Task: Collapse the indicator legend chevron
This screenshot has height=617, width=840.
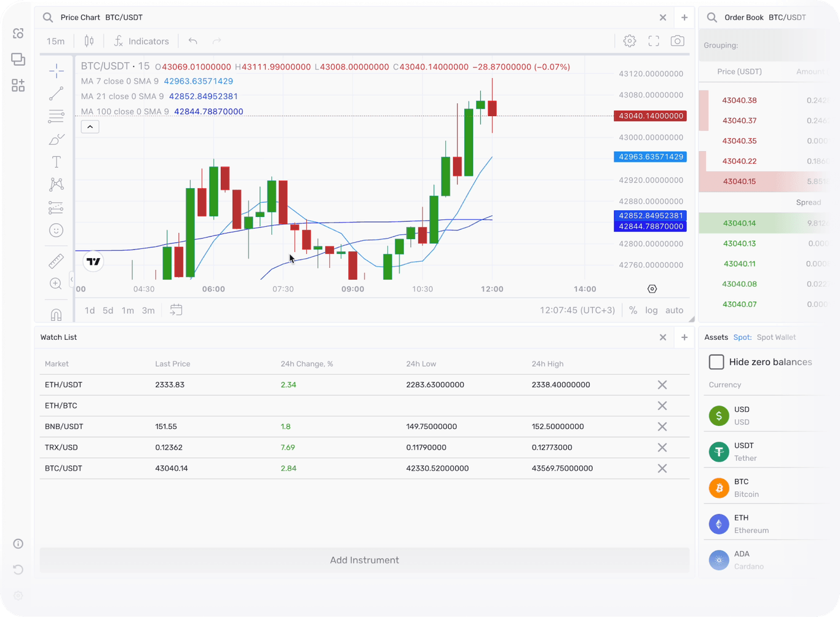Action: point(90,127)
